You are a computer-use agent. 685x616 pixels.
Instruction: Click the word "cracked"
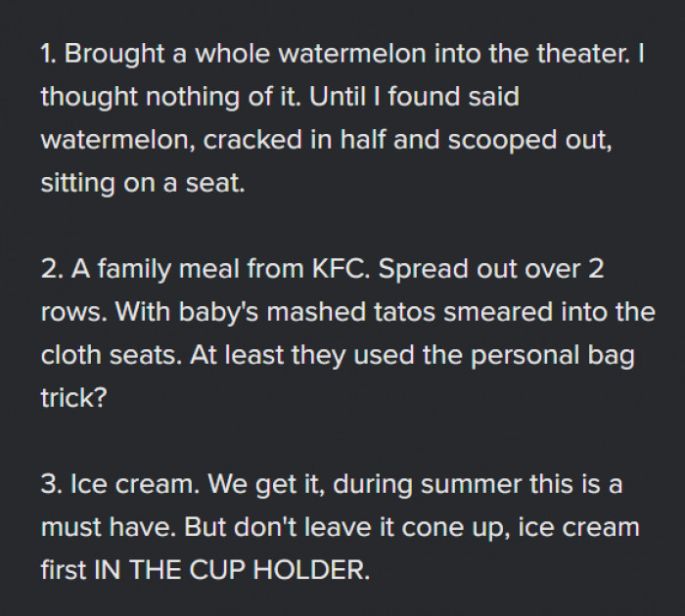coord(252,140)
